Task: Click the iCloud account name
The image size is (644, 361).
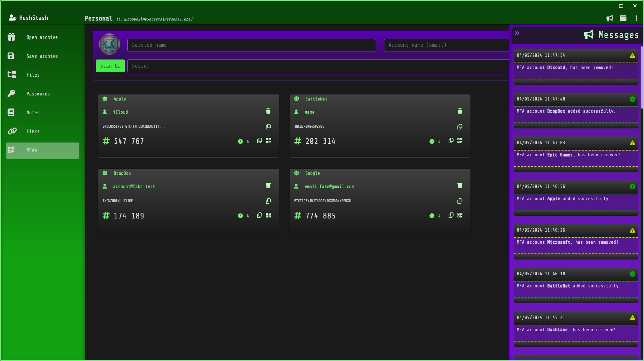Action: tap(120, 112)
